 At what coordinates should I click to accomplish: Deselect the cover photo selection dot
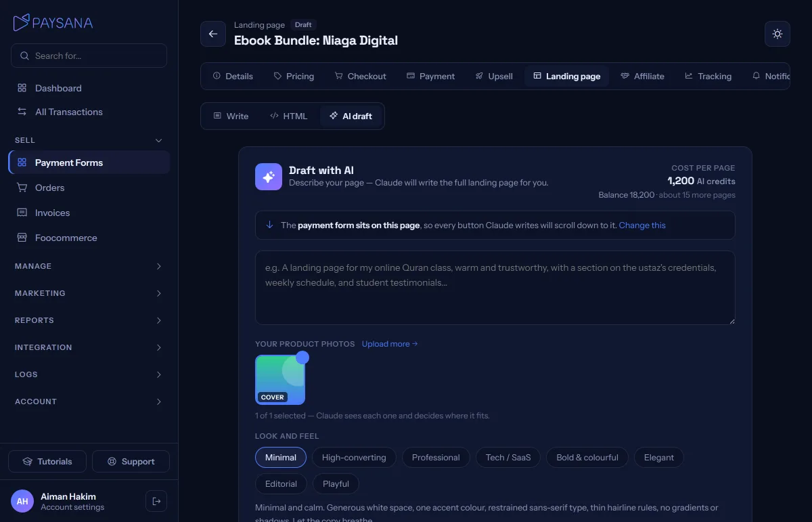point(302,357)
